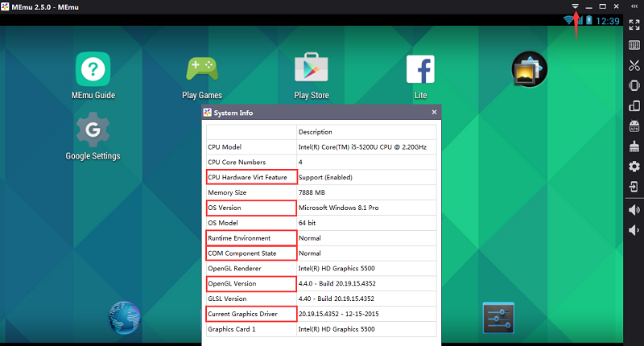Open the Play Store app
The width and height of the screenshot is (644, 346).
(x=312, y=71)
